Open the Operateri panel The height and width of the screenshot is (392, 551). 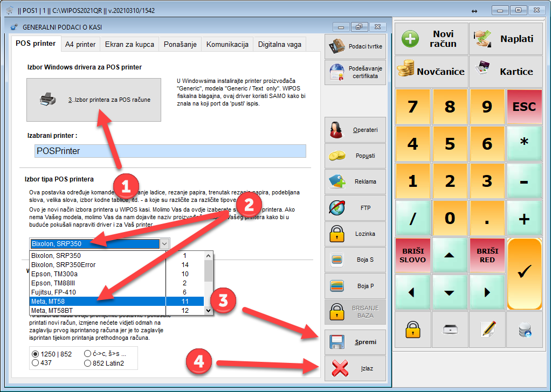[355, 130]
